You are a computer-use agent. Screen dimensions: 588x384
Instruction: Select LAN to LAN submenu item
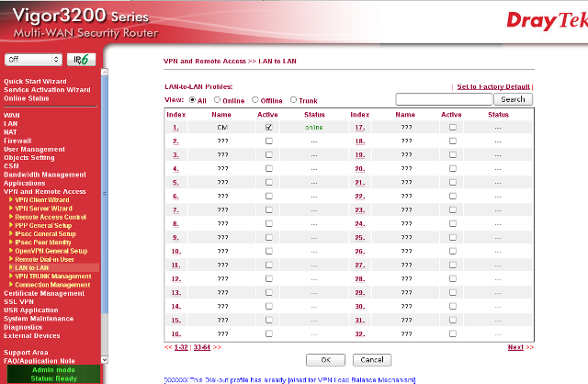[32, 267]
